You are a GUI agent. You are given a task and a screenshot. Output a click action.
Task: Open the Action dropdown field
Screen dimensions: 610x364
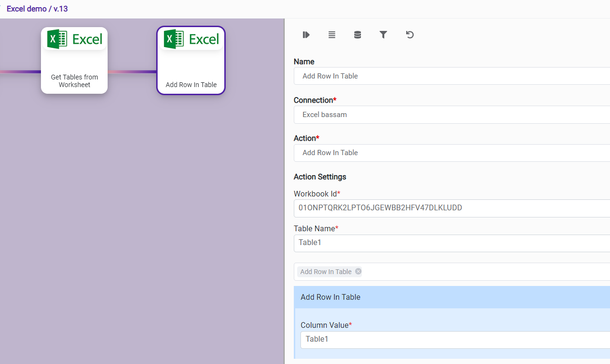click(x=451, y=153)
